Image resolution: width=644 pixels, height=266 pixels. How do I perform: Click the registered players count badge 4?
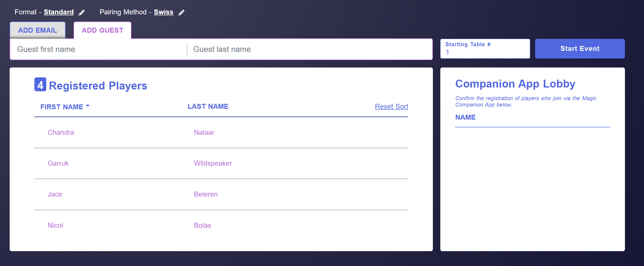click(40, 84)
